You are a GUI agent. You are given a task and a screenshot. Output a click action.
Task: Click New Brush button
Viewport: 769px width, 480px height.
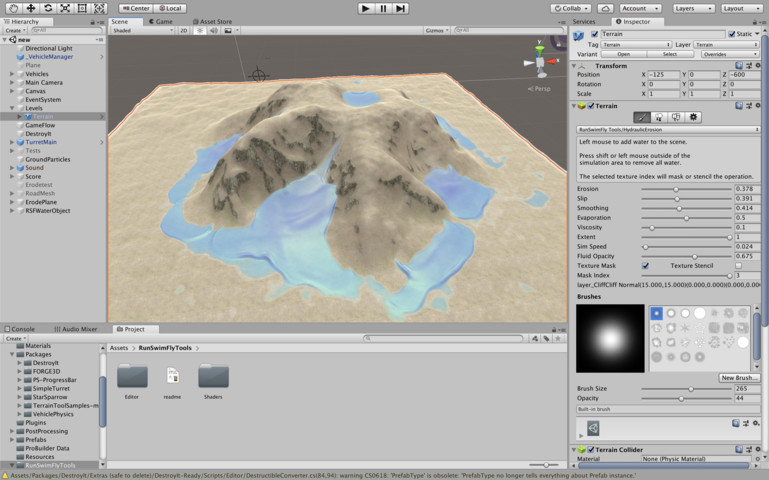[x=739, y=378]
